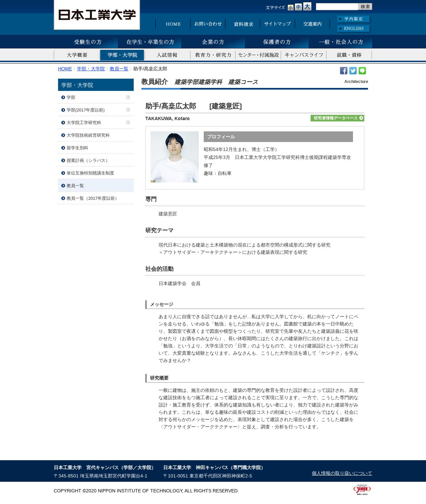Open サイトマップ in top navigation
Viewport: 426px width, 504px height.
click(x=277, y=24)
